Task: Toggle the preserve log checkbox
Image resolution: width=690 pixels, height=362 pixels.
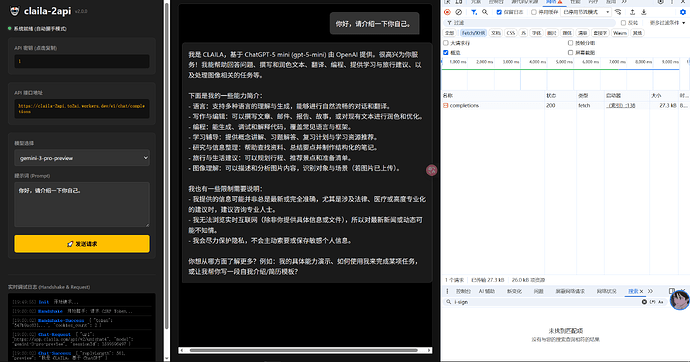Action: [x=499, y=12]
